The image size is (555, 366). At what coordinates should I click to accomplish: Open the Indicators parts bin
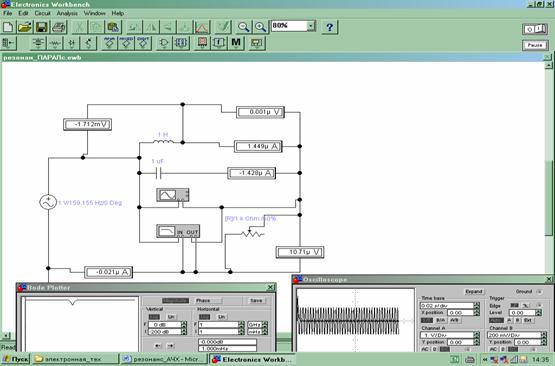pos(202,43)
